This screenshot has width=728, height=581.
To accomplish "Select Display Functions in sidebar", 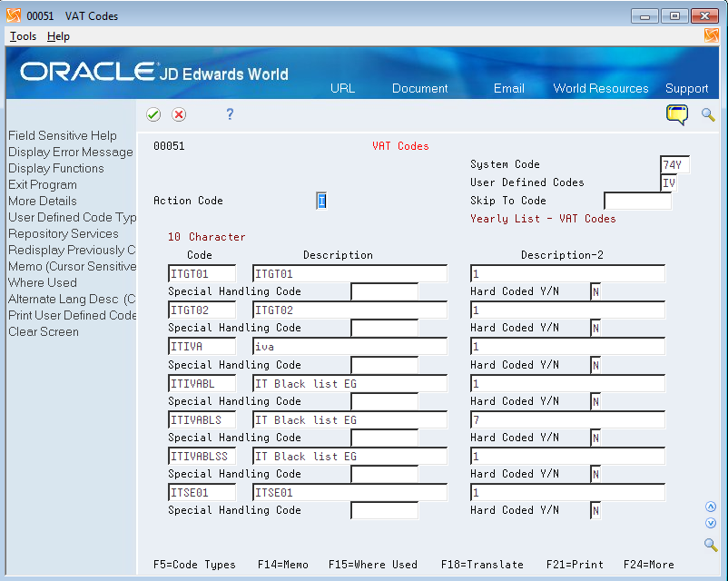I will 56,168.
